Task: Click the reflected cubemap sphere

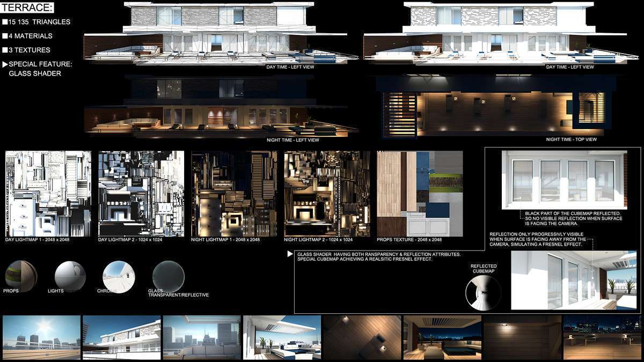Action: pyautogui.click(x=483, y=293)
